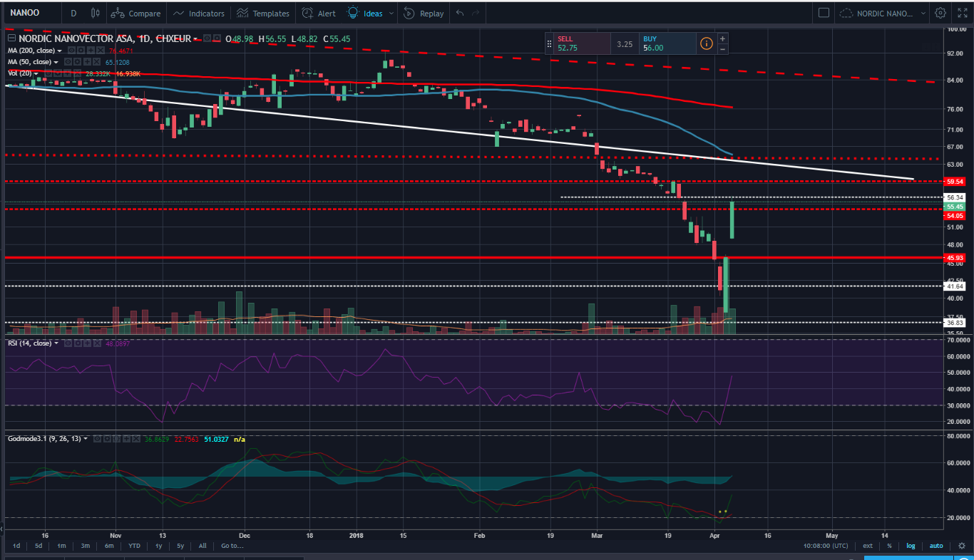
Task: Toggle percent scale mode
Action: pos(889,546)
